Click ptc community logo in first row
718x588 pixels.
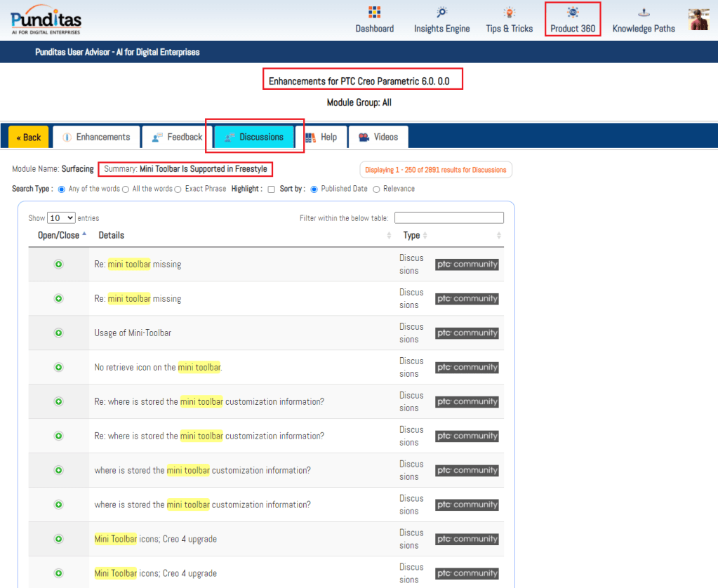[x=467, y=265]
